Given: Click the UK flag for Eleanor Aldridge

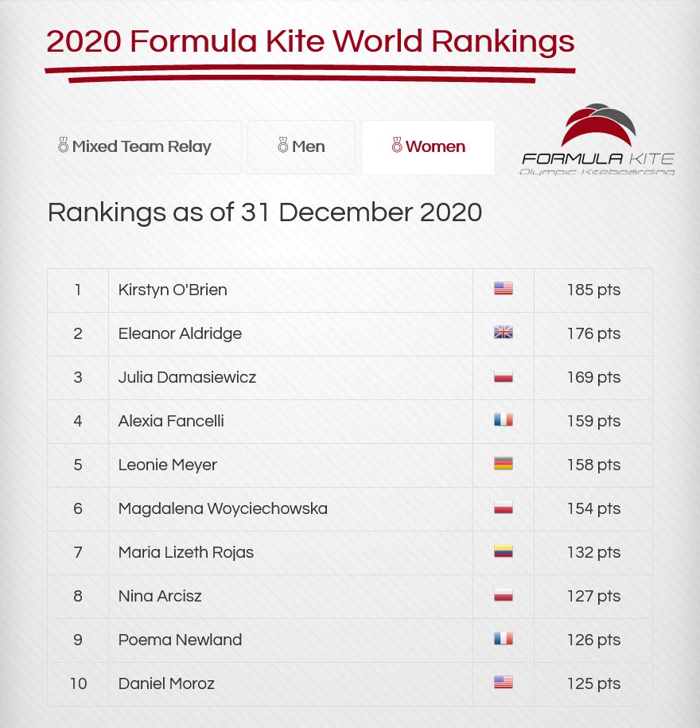Looking at the screenshot, I should tap(504, 333).
